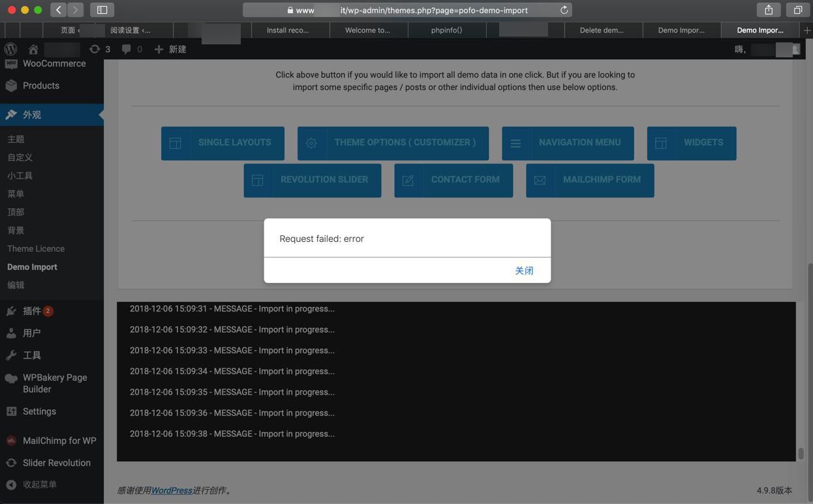Switch to the Welcome to... tab
The image size is (813, 504).
tap(367, 30)
